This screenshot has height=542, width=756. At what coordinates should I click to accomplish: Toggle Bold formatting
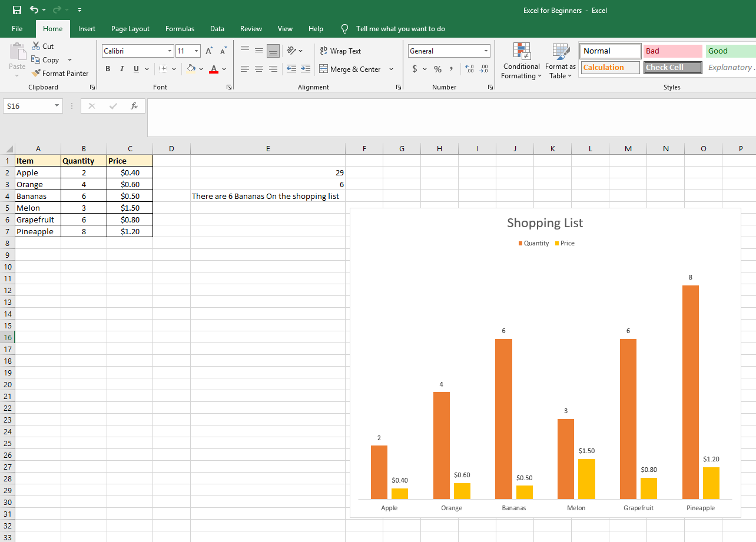(108, 69)
